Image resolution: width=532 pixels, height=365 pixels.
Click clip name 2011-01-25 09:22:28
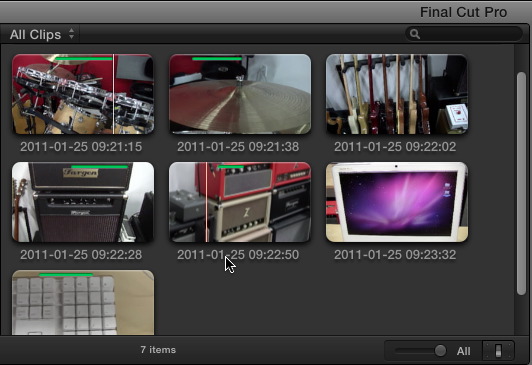click(x=81, y=254)
